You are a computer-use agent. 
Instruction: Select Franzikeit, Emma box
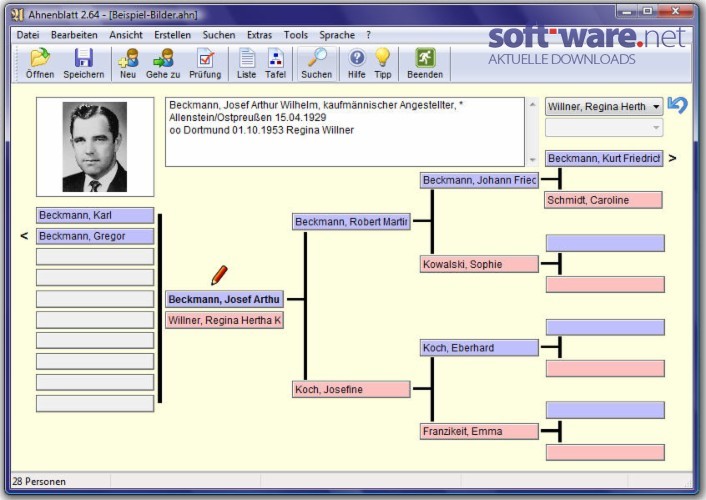pyautogui.click(x=479, y=431)
